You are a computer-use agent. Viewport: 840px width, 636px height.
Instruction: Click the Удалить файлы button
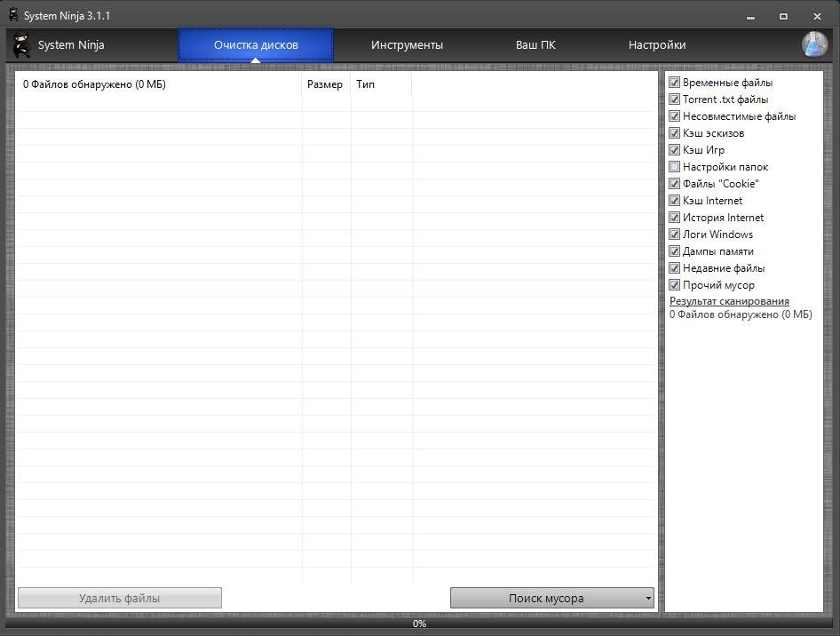pos(120,598)
